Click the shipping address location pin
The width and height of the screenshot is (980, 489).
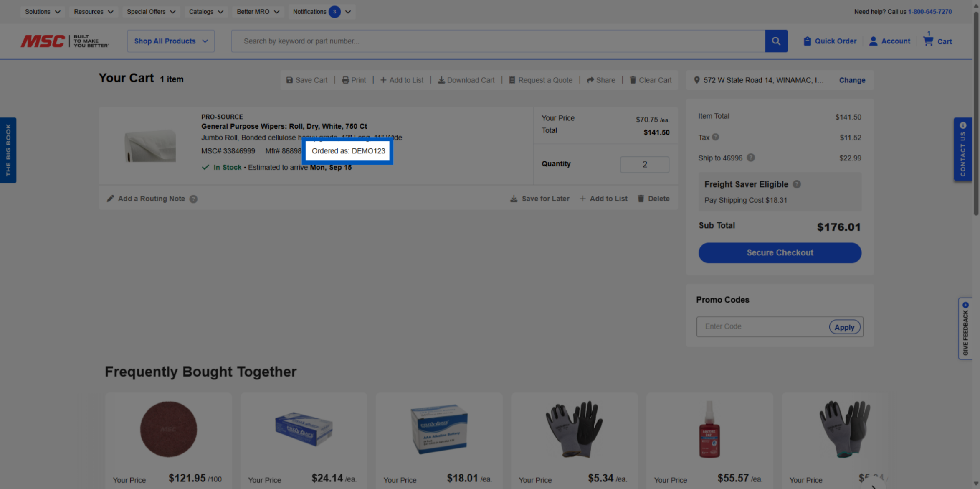pos(696,80)
